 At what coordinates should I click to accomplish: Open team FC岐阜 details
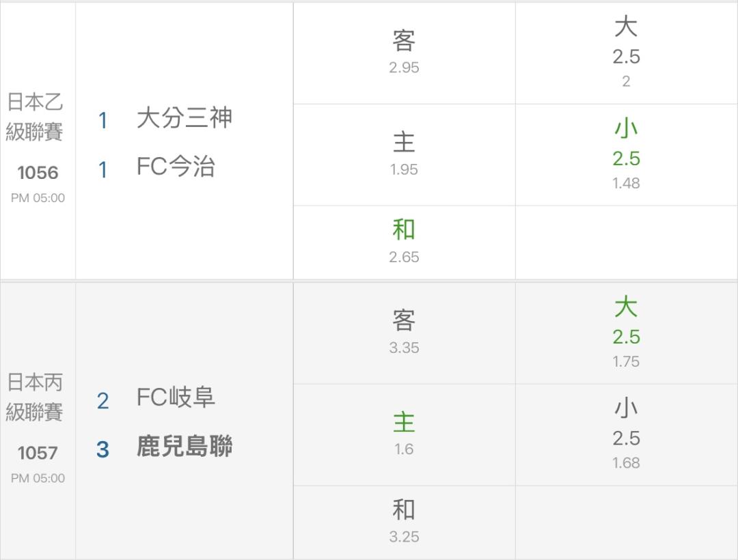tap(176, 397)
